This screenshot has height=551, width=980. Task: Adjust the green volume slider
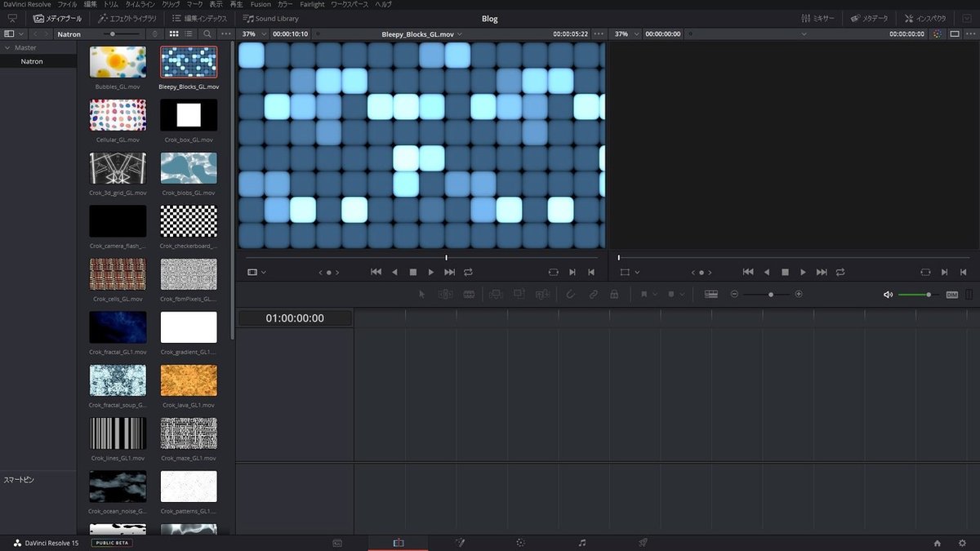point(928,295)
